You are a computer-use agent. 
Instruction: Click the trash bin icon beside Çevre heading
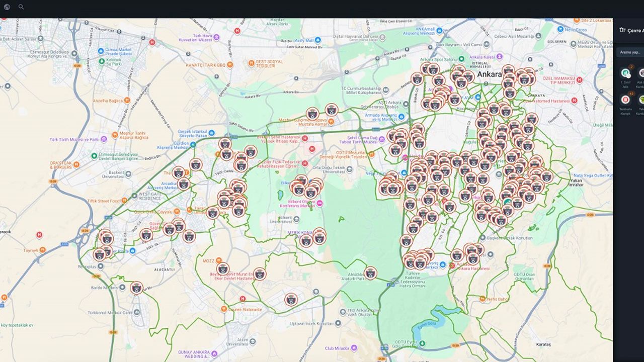coord(622,30)
